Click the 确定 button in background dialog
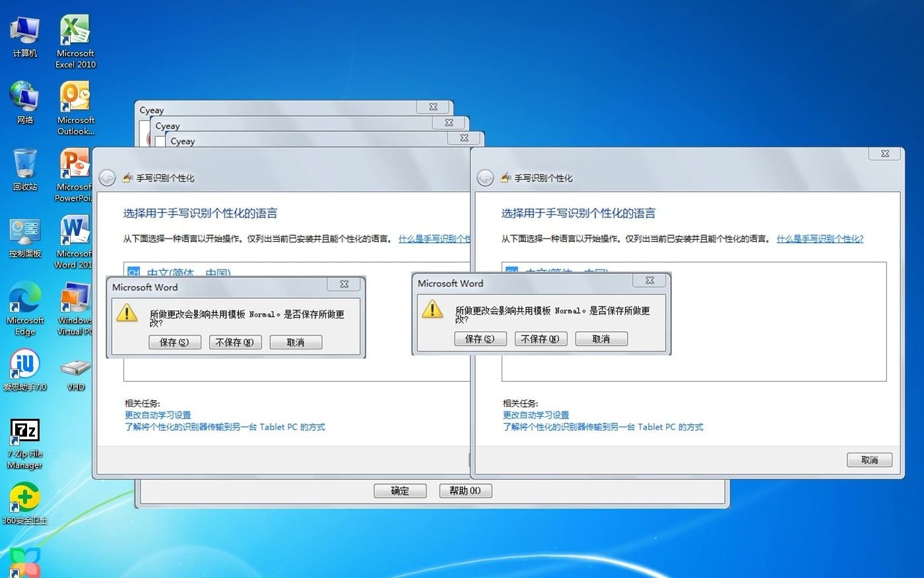The width and height of the screenshot is (924, 578). [x=400, y=491]
